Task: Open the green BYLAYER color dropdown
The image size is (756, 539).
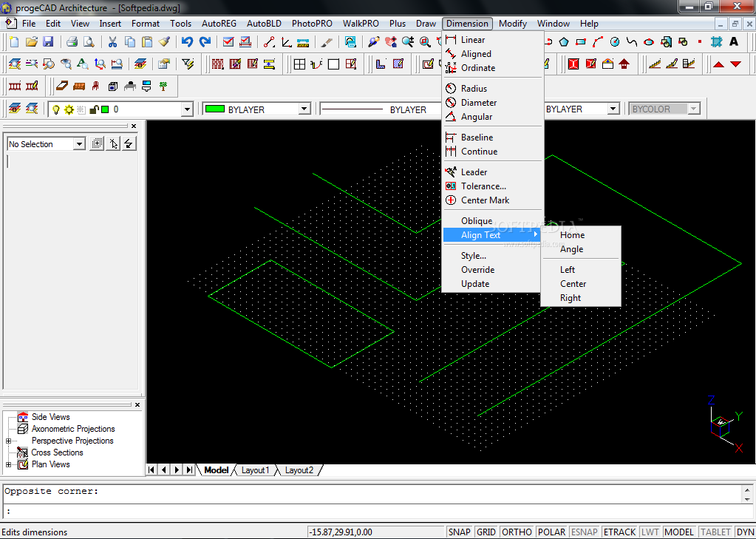Action: click(304, 109)
